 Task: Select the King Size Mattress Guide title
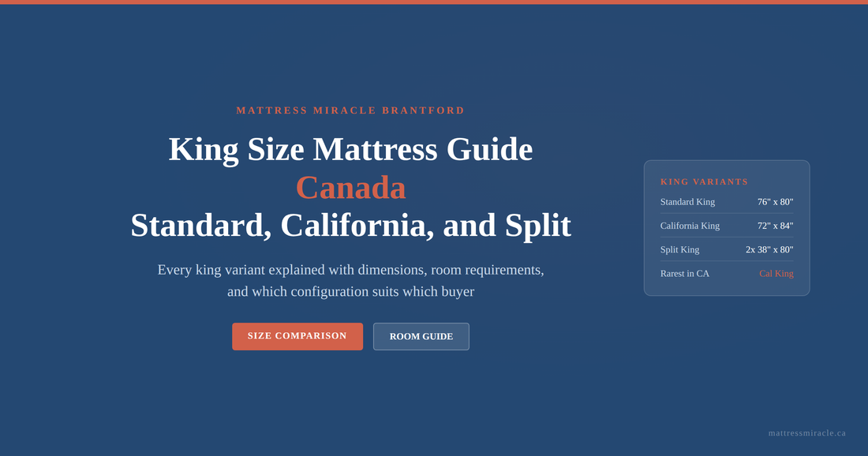(350, 149)
